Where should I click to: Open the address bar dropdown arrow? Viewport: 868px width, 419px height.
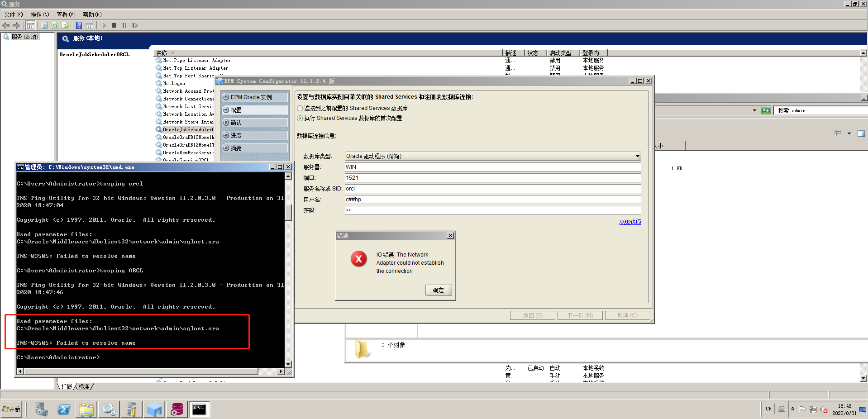754,110
